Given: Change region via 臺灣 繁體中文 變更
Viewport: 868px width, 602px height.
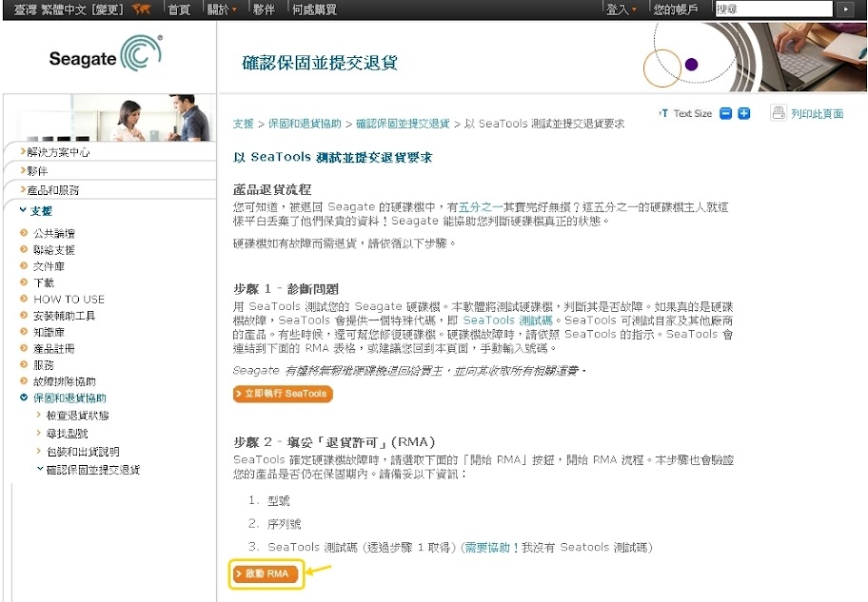Looking at the screenshot, I should pos(69,10).
